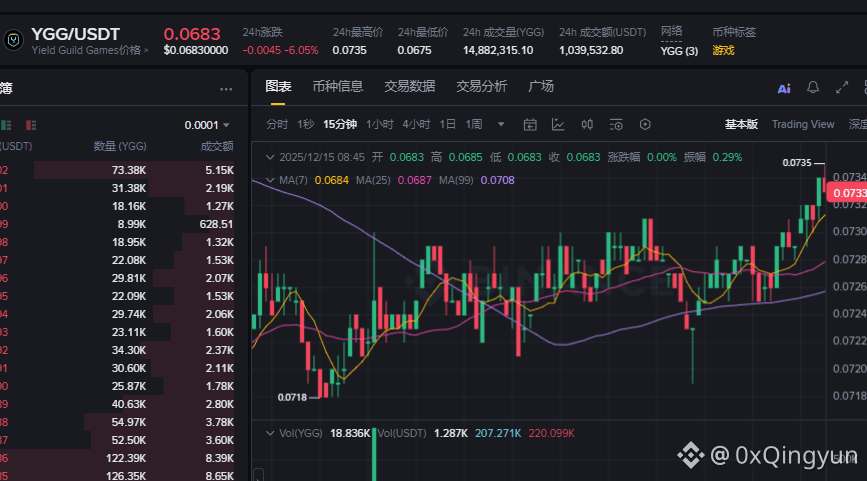This screenshot has height=481, width=867.
Task: Select the 1日 interval
Action: pos(447,124)
